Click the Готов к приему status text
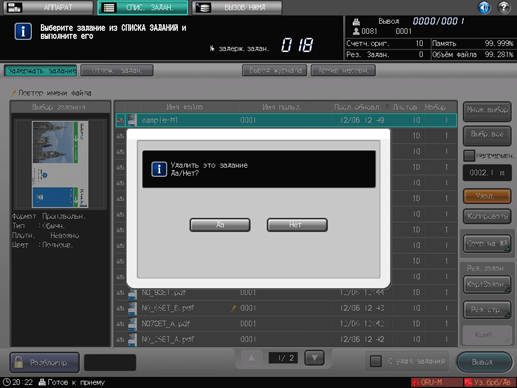Screen dimensions: 517x388 point(76,382)
